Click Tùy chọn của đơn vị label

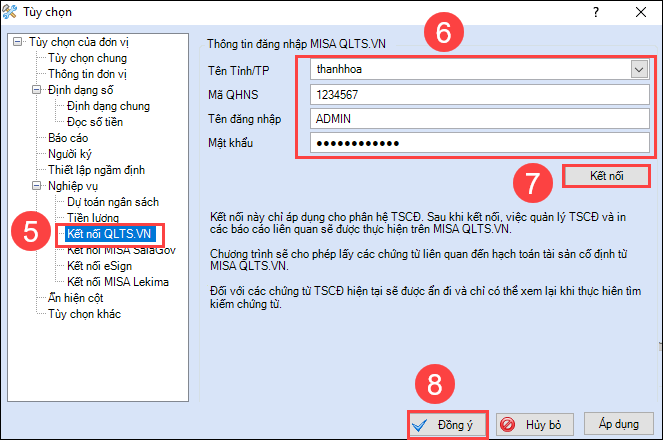pyautogui.click(x=79, y=42)
